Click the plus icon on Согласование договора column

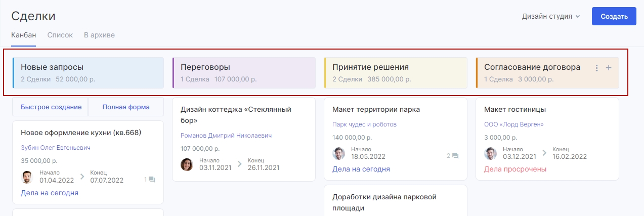(x=609, y=68)
